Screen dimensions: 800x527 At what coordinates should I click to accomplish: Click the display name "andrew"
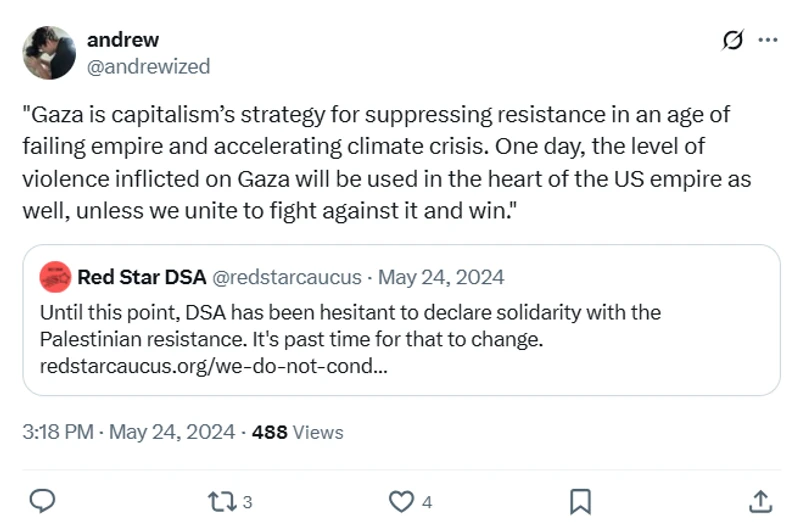pyautogui.click(x=123, y=40)
